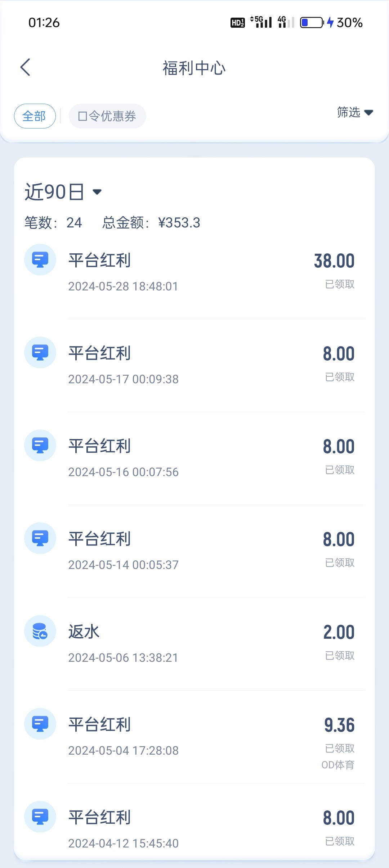Tap the back arrow icon
Screen dimensions: 389x868
pyautogui.click(x=25, y=67)
